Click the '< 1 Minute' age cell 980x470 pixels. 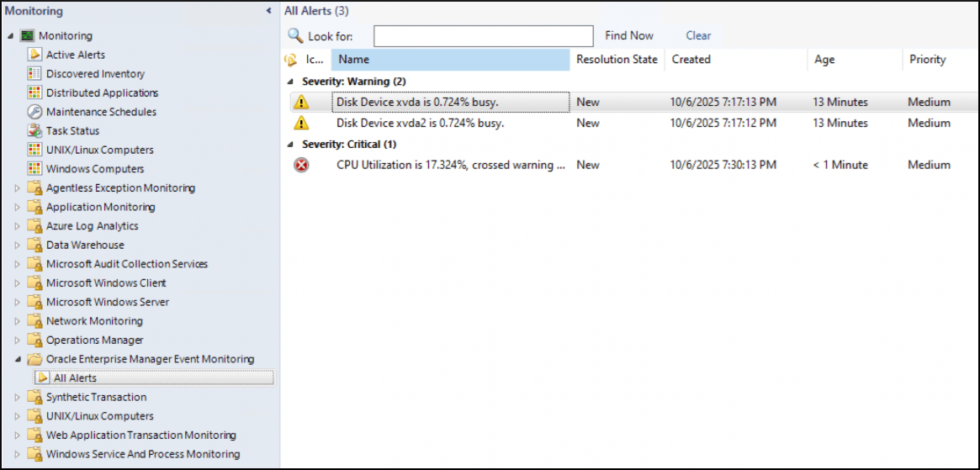840,165
